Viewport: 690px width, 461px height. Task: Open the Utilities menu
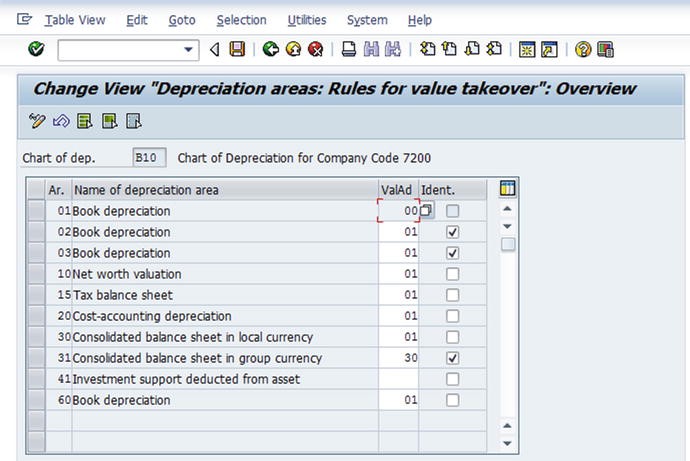pyautogui.click(x=307, y=20)
